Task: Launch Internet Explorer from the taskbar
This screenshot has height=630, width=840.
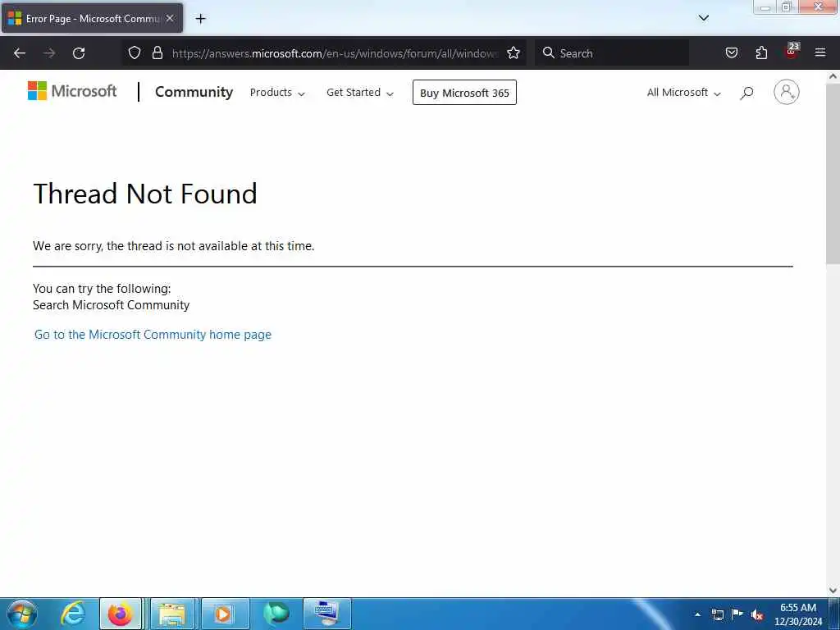Action: [72, 614]
